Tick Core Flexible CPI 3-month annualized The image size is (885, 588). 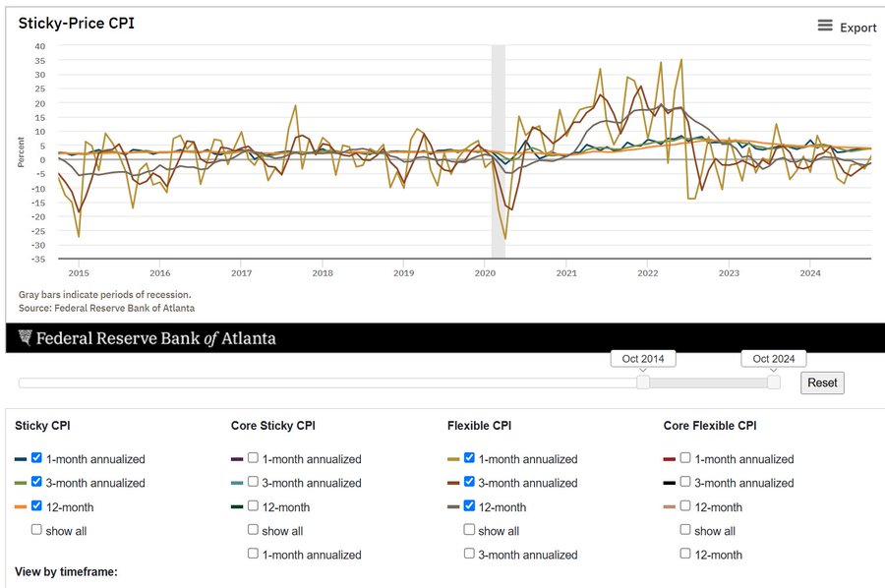[685, 482]
